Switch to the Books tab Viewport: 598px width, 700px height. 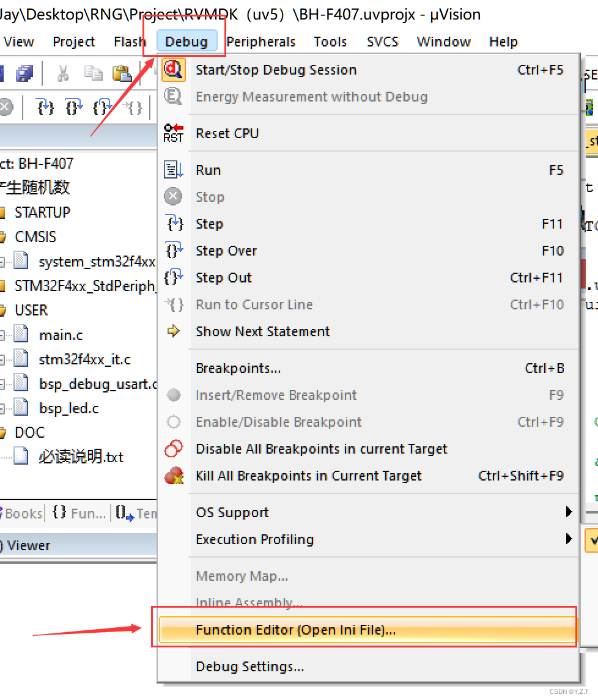pos(21,514)
